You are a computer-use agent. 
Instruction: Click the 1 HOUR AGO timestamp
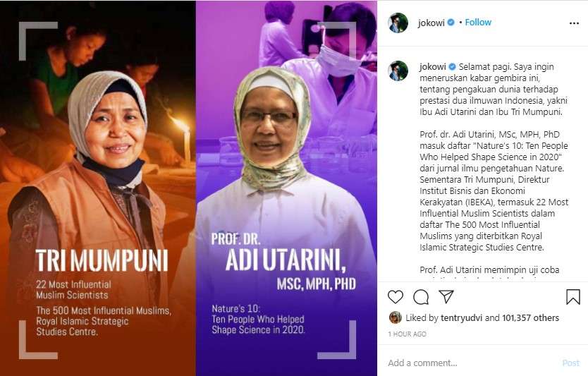click(x=408, y=334)
